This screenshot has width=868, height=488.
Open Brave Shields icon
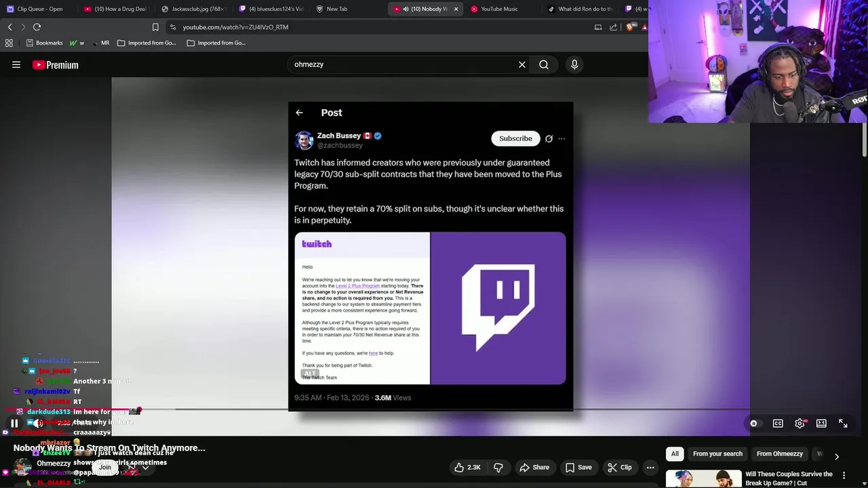[630, 27]
